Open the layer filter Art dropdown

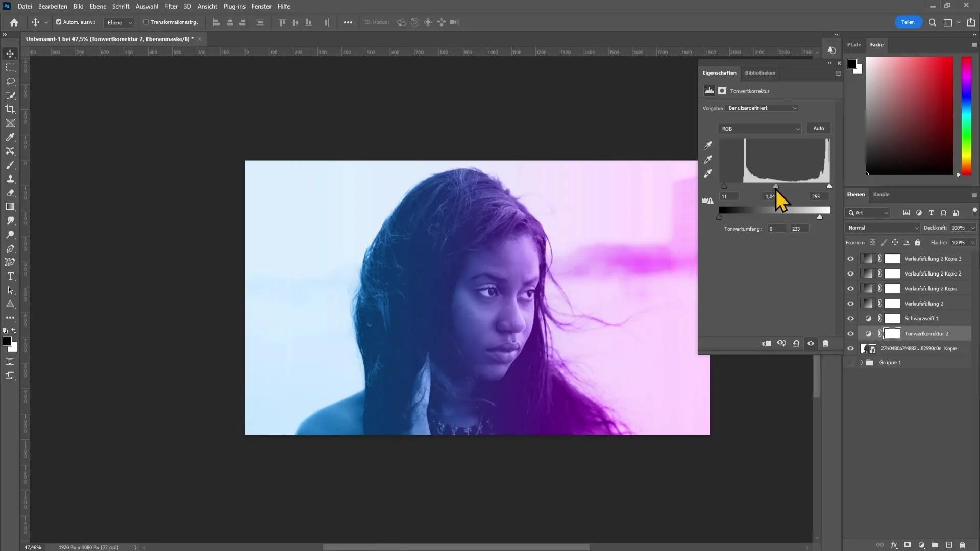(x=868, y=213)
